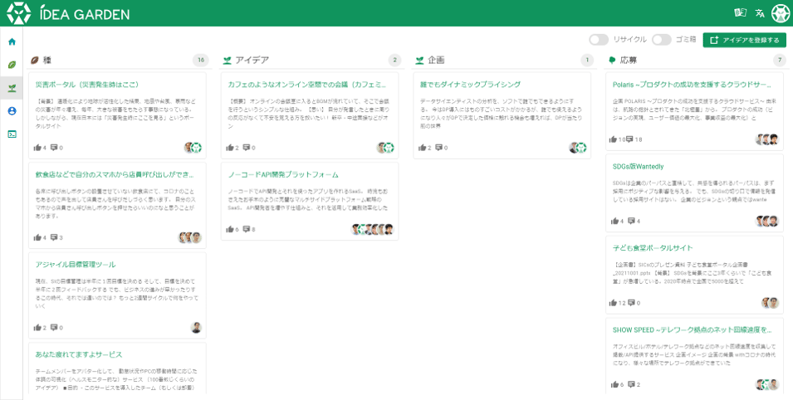Image resolution: width=793 pixels, height=400 pixels.
Task: Click the translate language icon in header
Action: 760,13
